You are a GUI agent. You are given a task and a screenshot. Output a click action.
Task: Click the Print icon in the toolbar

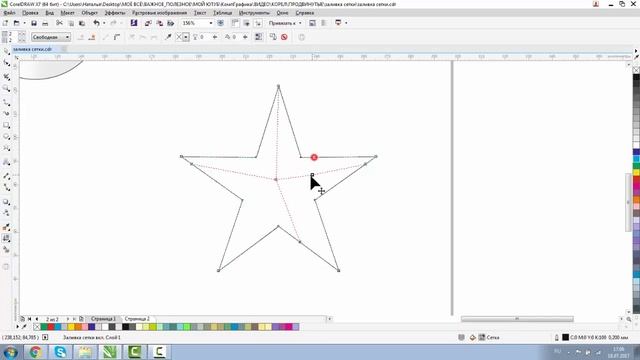[45, 23]
